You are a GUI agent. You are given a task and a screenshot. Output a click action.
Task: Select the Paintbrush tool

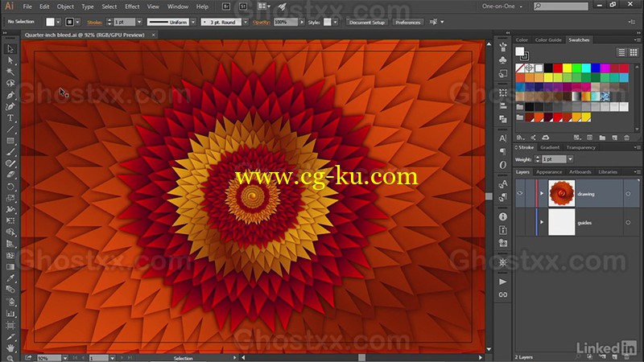[x=10, y=152]
